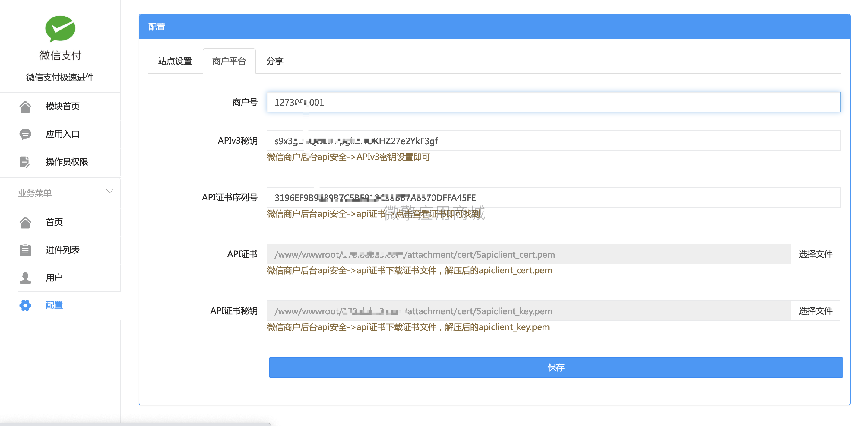
Task: Collapse the 业务菜单 chevron arrow
Action: pyautogui.click(x=109, y=192)
